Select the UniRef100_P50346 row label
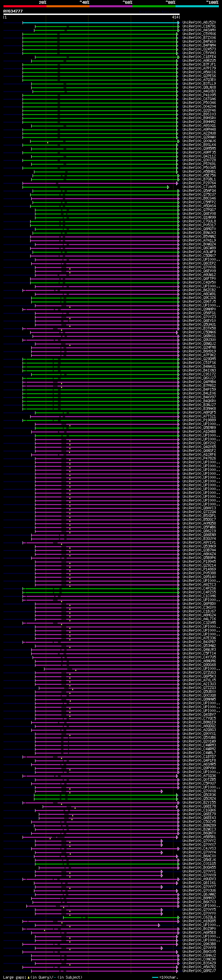 [199, 103]
